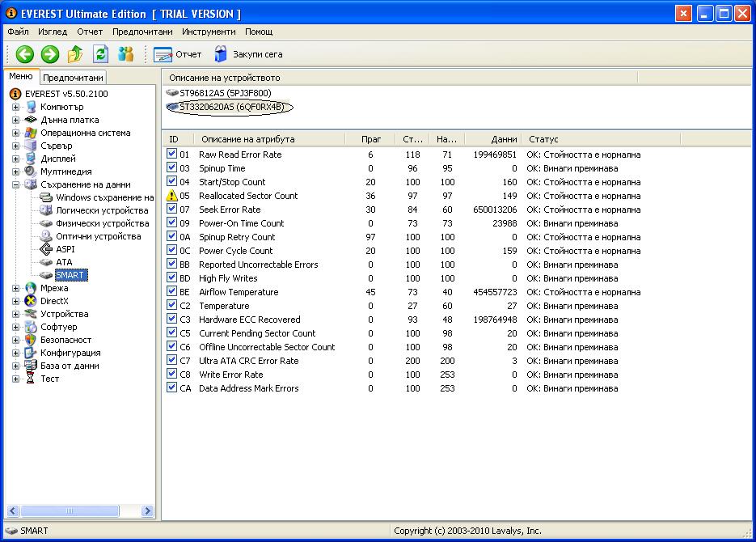Expand the Мрежа tree node

(x=15, y=288)
